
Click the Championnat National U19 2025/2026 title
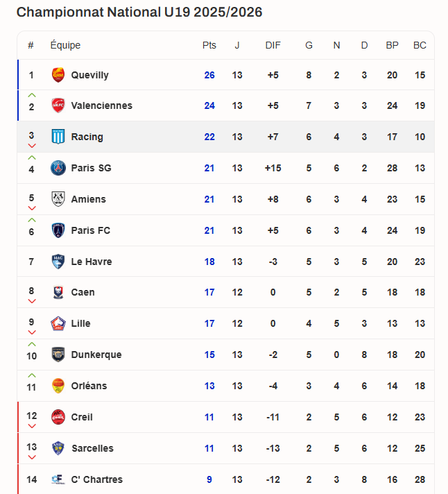tap(139, 12)
